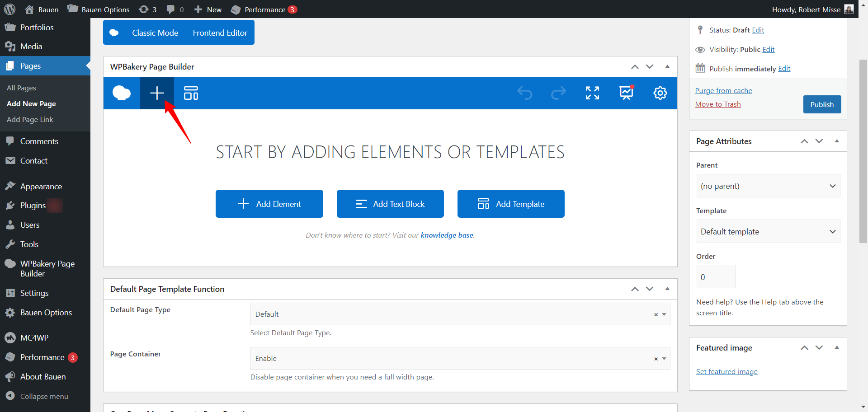Click the plus Add Element toolbar icon

(157, 93)
